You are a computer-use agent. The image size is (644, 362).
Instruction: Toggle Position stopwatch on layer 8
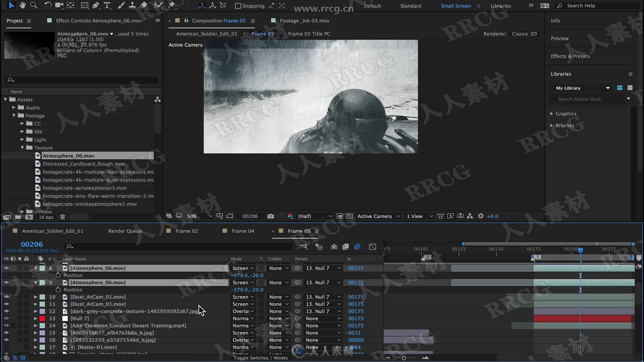point(58,275)
